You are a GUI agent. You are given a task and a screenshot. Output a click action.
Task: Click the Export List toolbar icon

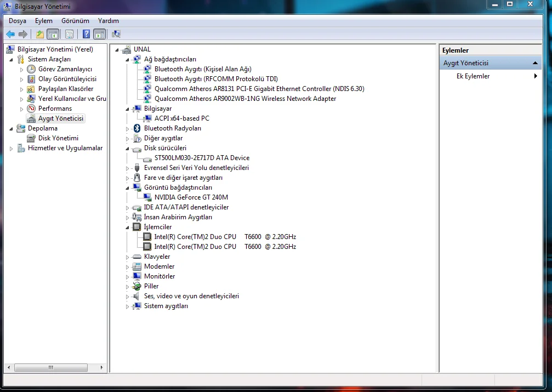(39, 33)
